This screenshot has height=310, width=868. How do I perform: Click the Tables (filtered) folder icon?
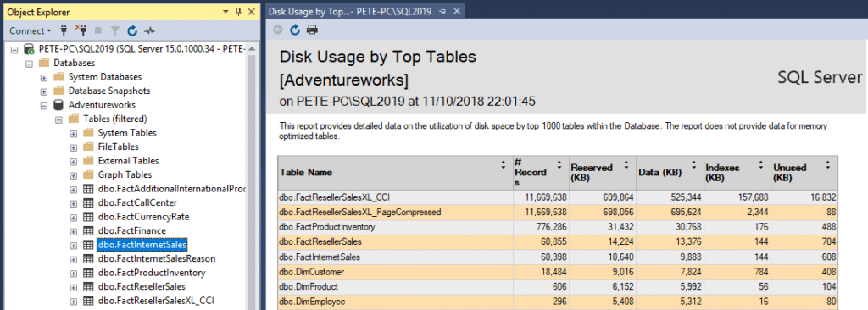73,119
